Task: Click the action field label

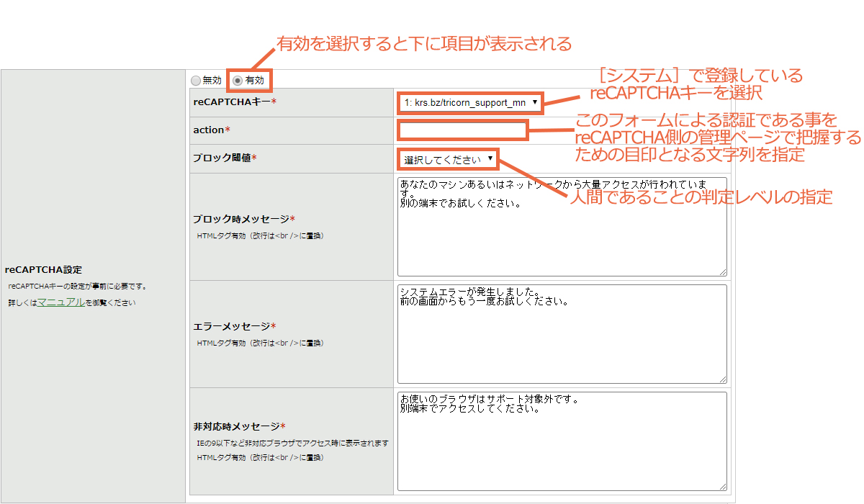Action: coord(212,130)
